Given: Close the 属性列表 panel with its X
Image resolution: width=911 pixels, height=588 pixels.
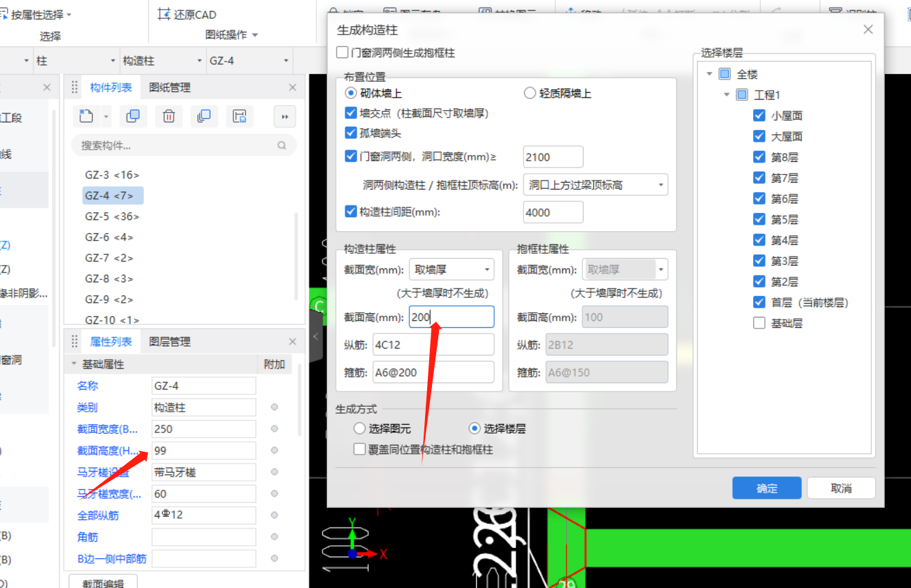Looking at the screenshot, I should (x=293, y=342).
